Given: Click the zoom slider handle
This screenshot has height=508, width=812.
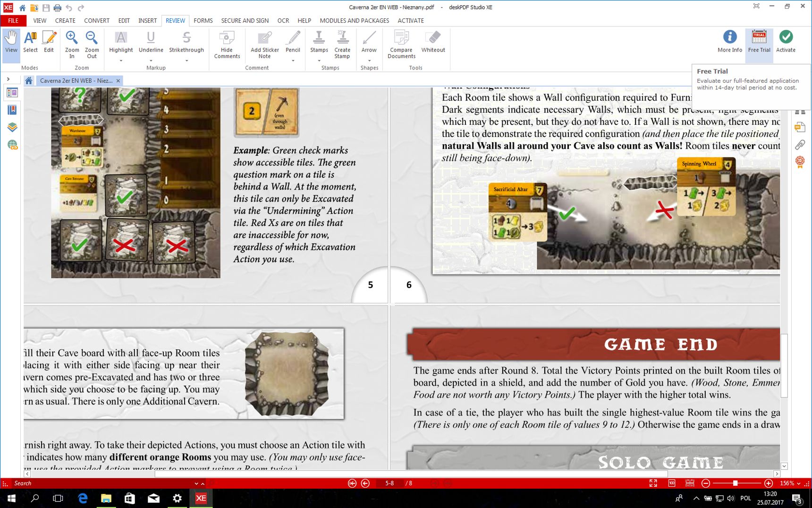Looking at the screenshot, I should point(735,483).
